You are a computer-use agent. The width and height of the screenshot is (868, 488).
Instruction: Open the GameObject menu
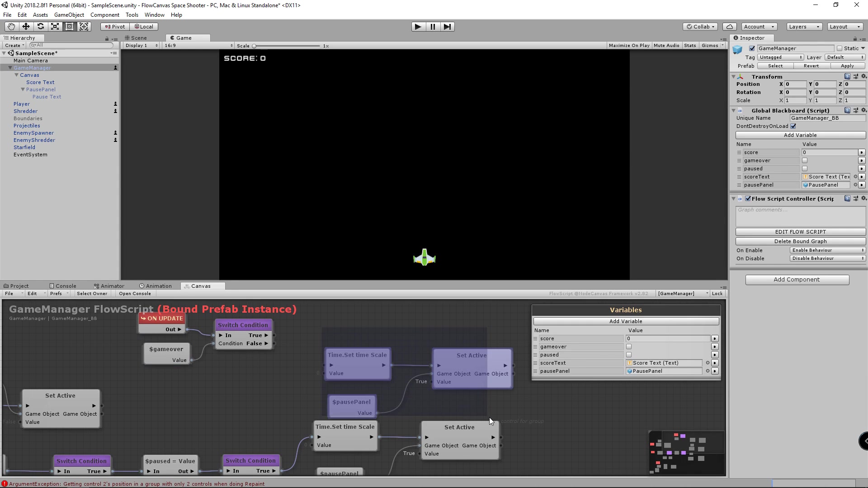pyautogui.click(x=69, y=15)
